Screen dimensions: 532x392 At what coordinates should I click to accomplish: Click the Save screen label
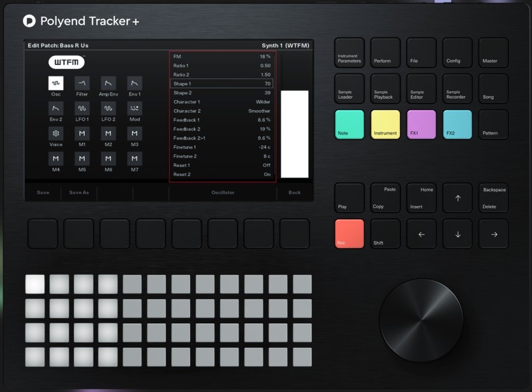[43, 192]
